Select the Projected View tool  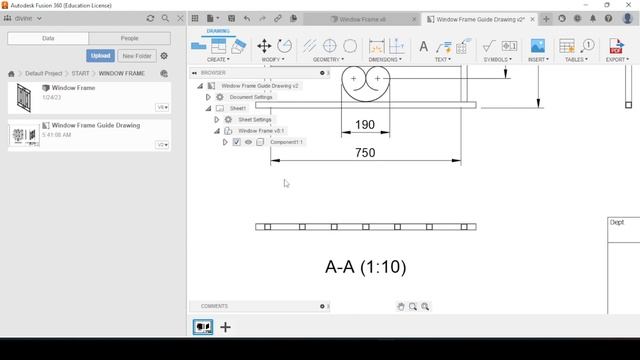218,46
